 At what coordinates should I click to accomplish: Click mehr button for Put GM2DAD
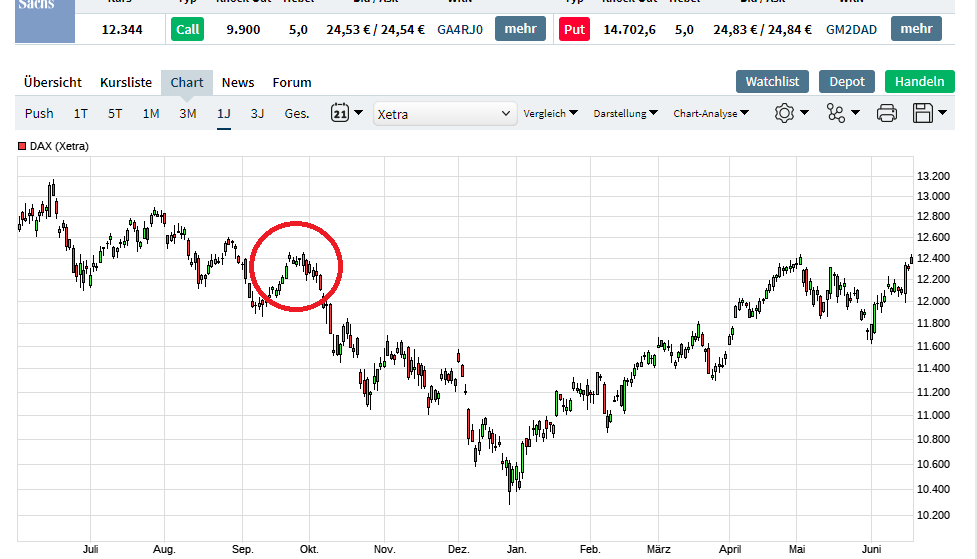coord(916,29)
